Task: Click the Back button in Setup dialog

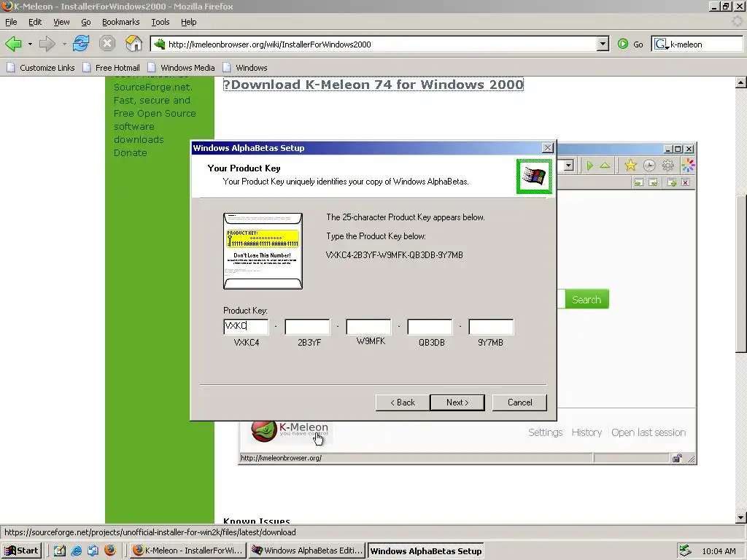Action: [x=403, y=402]
